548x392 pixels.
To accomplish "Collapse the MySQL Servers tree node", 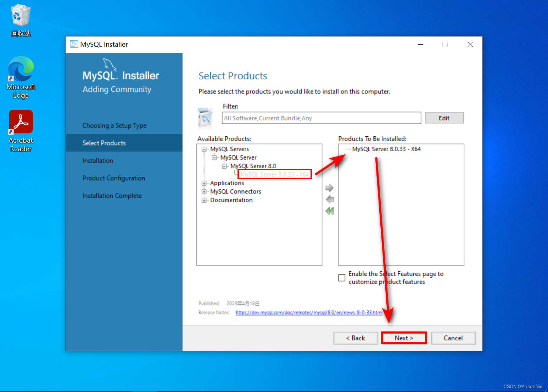I will pos(204,149).
